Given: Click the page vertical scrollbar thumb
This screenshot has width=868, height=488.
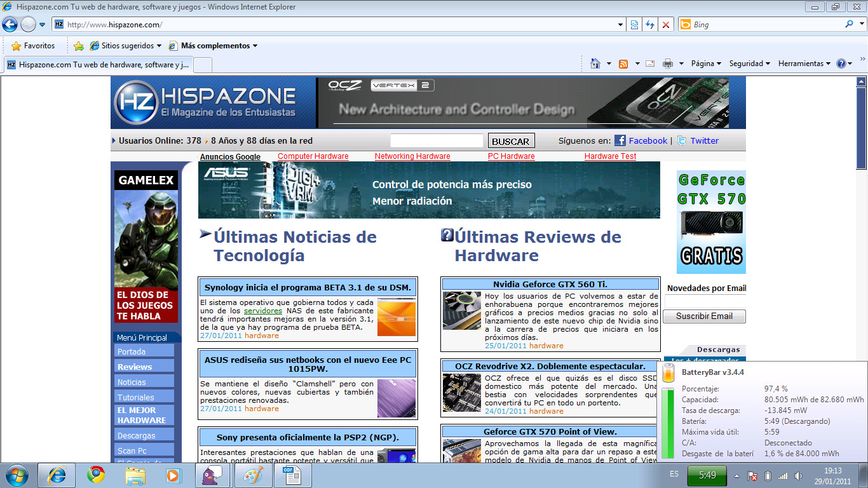Looking at the screenshot, I should point(861,127).
